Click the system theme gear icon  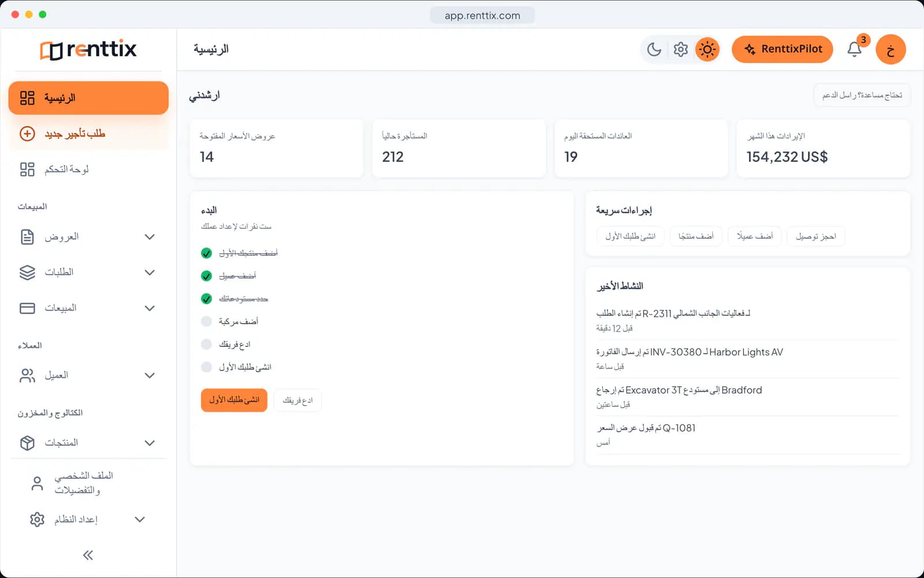coord(681,50)
